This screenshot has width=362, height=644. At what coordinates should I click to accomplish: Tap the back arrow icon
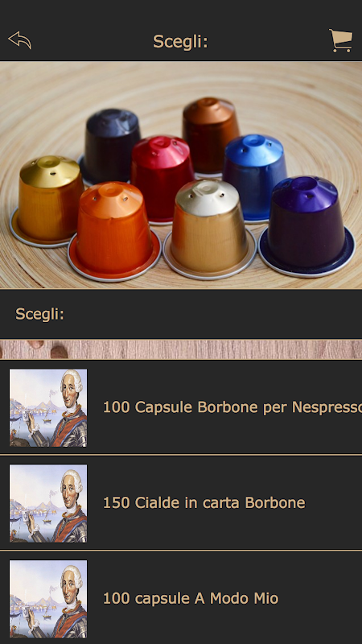pyautogui.click(x=19, y=40)
